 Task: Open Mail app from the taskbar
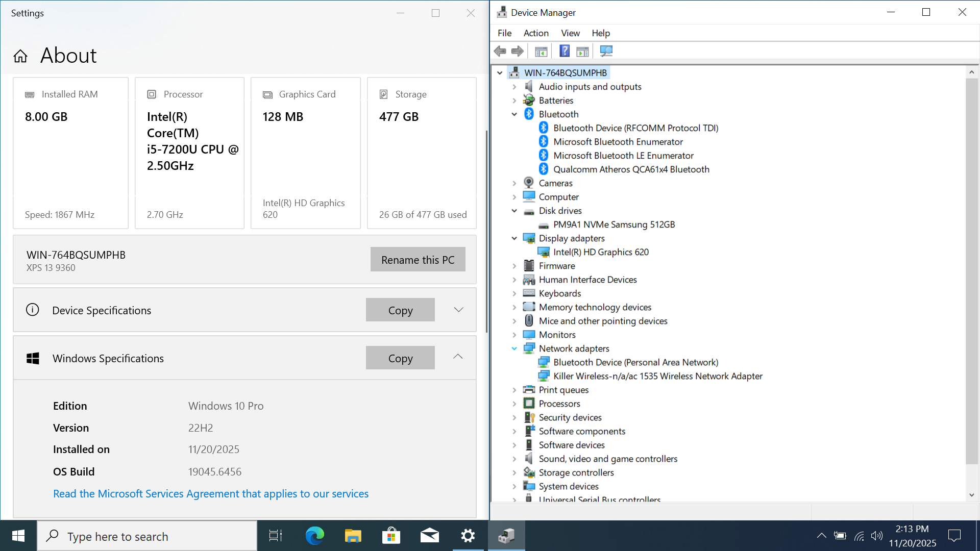pos(429,536)
